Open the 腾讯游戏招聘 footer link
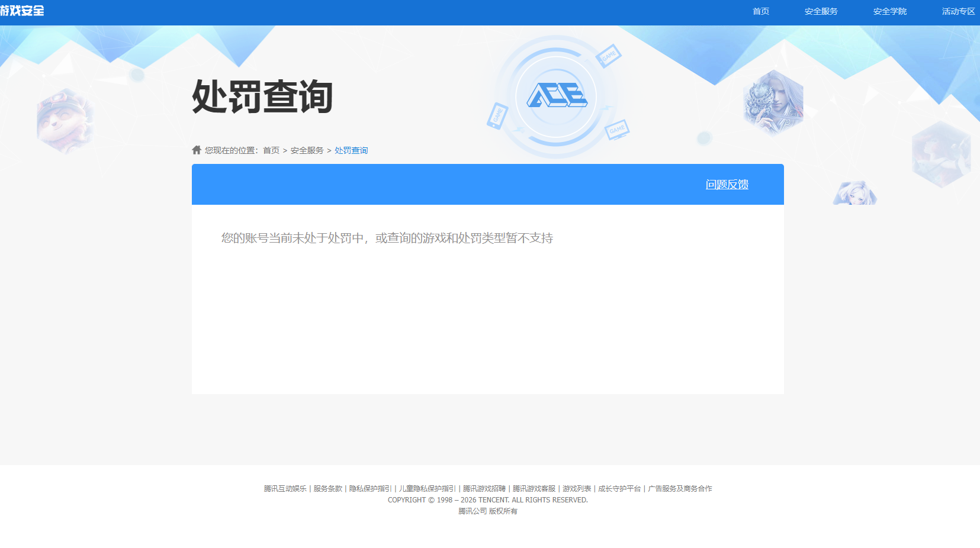Viewport: 980px width, 548px height. coord(484,489)
